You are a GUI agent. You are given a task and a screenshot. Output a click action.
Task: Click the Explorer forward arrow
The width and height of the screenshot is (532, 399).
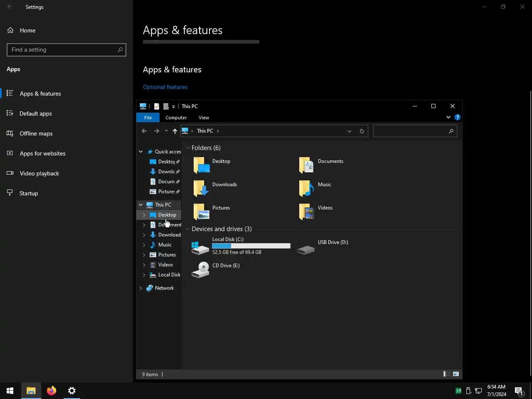156,131
